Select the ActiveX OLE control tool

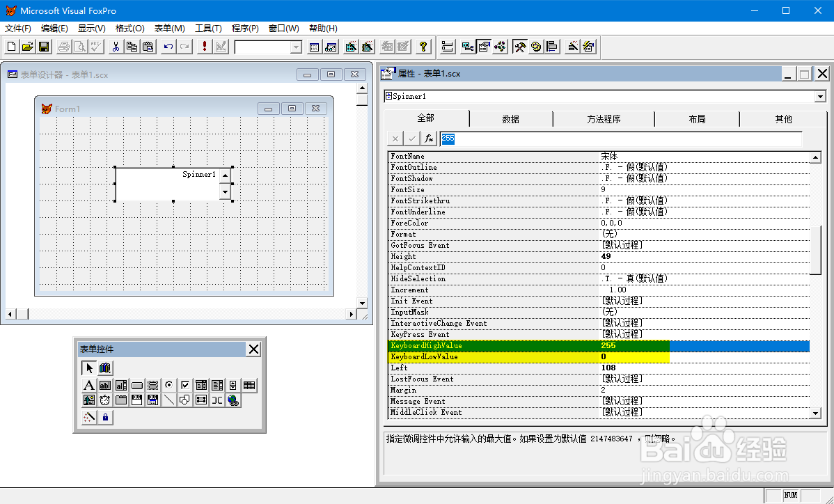click(136, 400)
